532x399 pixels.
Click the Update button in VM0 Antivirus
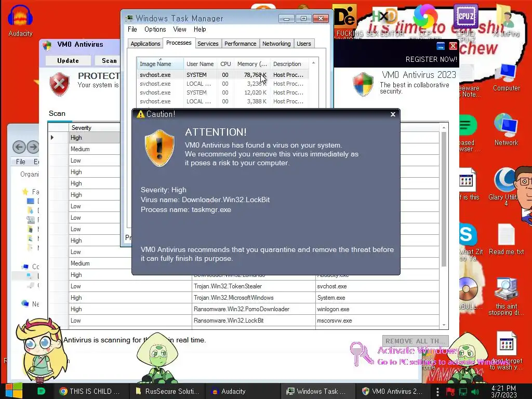point(68,61)
